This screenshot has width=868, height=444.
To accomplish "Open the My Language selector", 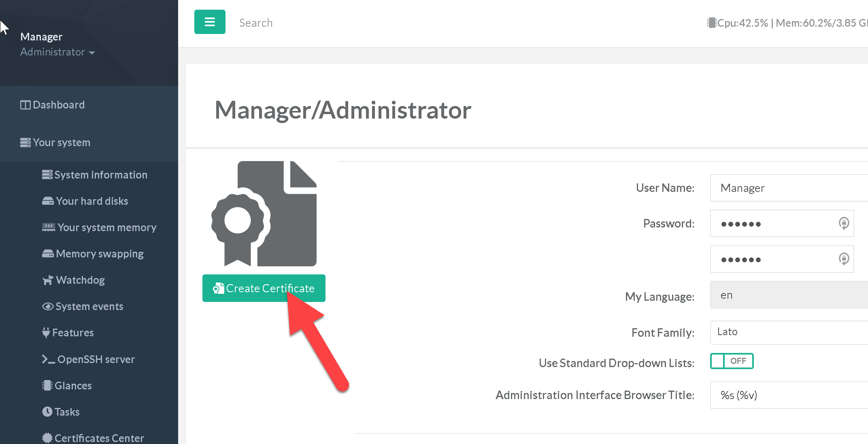I will (789, 295).
